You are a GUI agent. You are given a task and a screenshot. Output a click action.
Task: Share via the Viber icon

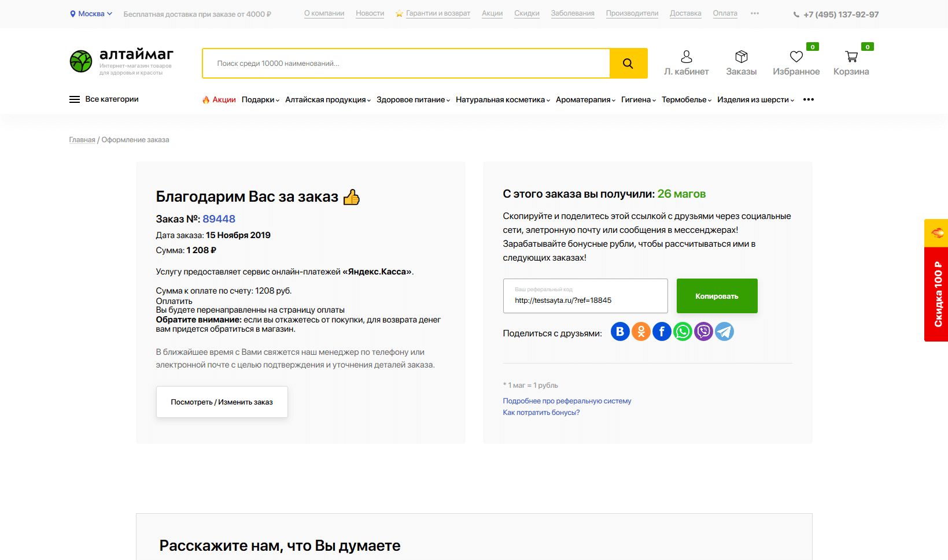coord(703,332)
